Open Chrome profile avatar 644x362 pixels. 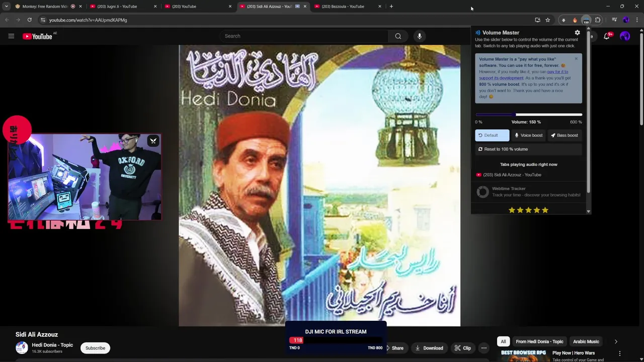[x=626, y=20]
